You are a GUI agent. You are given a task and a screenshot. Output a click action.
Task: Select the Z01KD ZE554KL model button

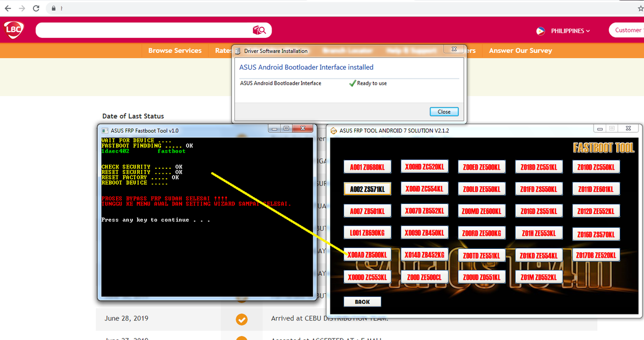click(539, 255)
